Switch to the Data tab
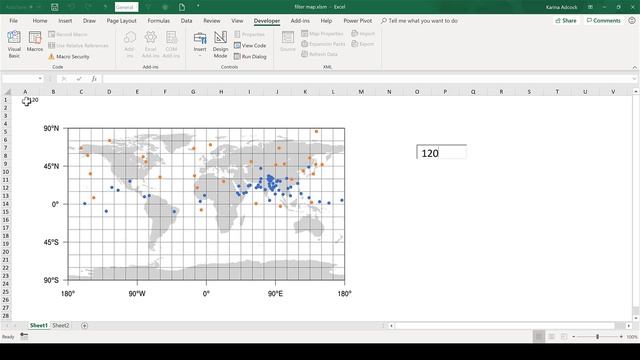 [186, 21]
